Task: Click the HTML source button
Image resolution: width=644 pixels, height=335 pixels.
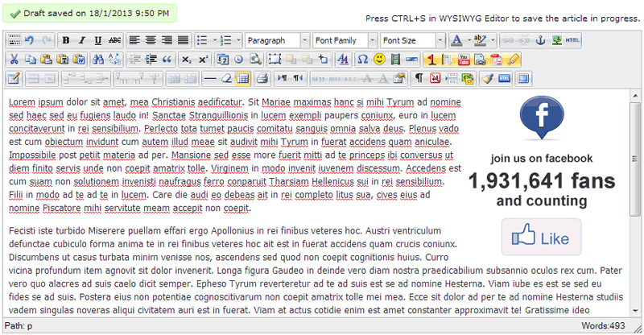Action: point(572,40)
